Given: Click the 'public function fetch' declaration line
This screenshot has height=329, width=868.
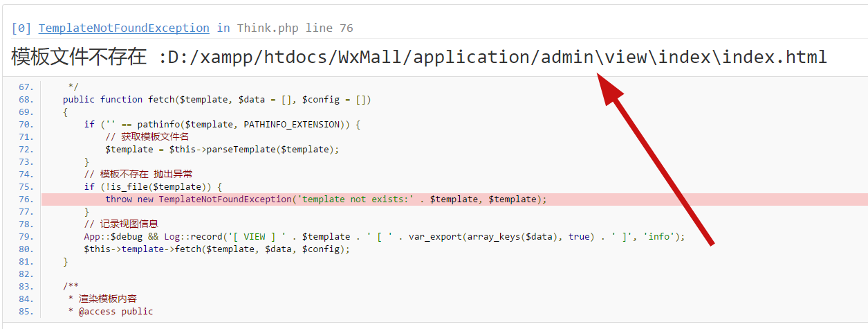Looking at the screenshot, I should click(216, 100).
